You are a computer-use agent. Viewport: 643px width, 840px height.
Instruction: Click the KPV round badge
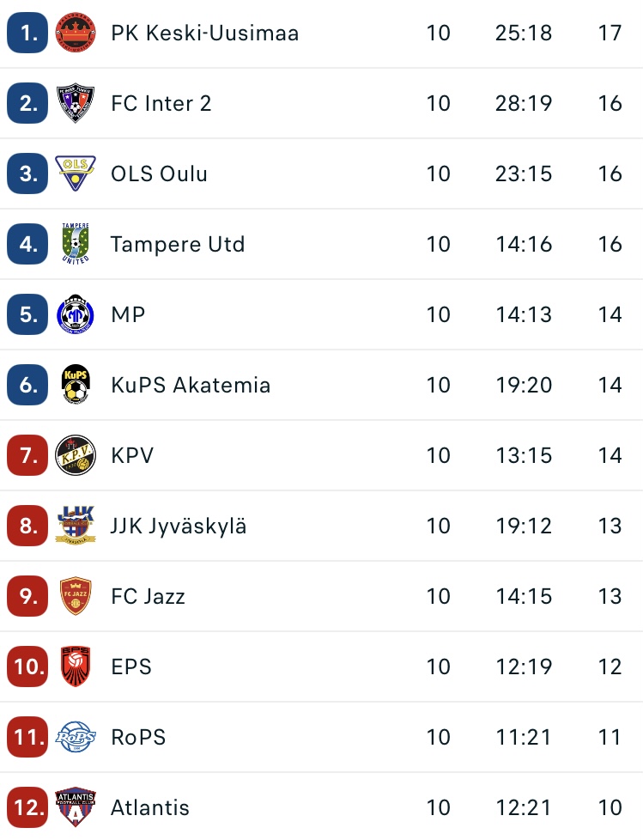76,455
